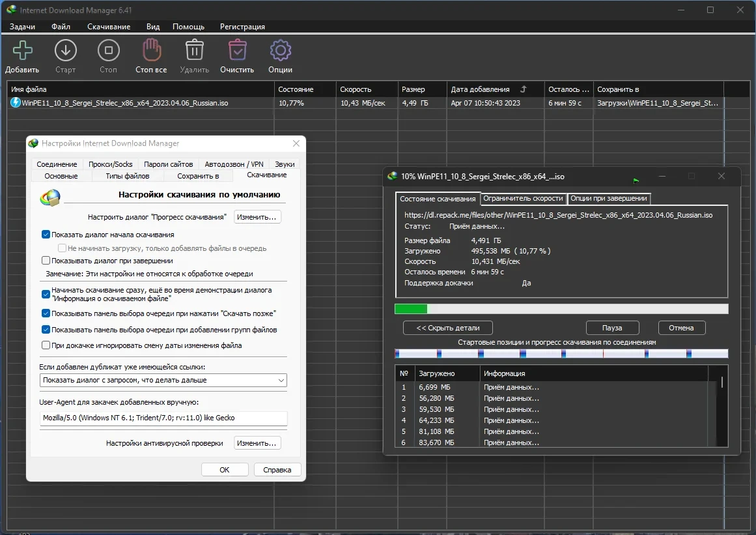Open Задачи menu

tap(22, 27)
